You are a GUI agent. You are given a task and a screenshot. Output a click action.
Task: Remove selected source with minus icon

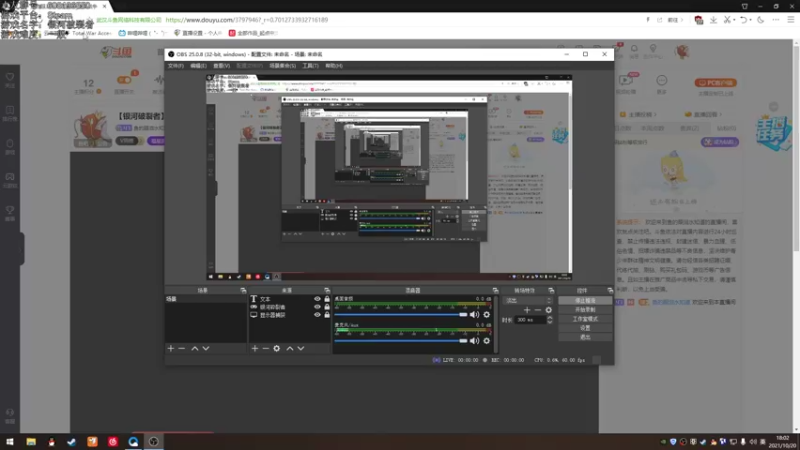pyautogui.click(x=265, y=348)
